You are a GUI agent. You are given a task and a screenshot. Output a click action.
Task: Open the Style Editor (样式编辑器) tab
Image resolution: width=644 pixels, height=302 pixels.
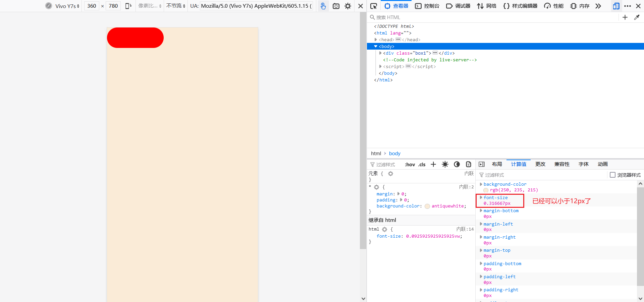[x=520, y=6]
